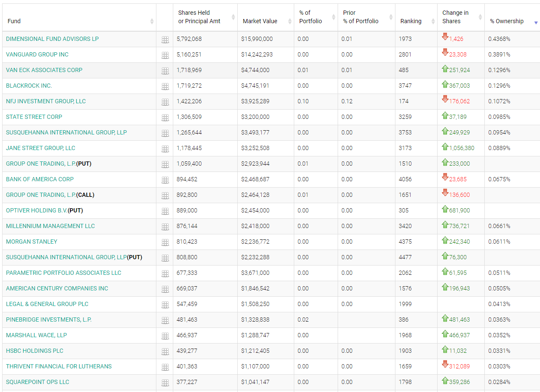
Task: Select ownership value 0.4368%
Action: pyautogui.click(x=499, y=39)
